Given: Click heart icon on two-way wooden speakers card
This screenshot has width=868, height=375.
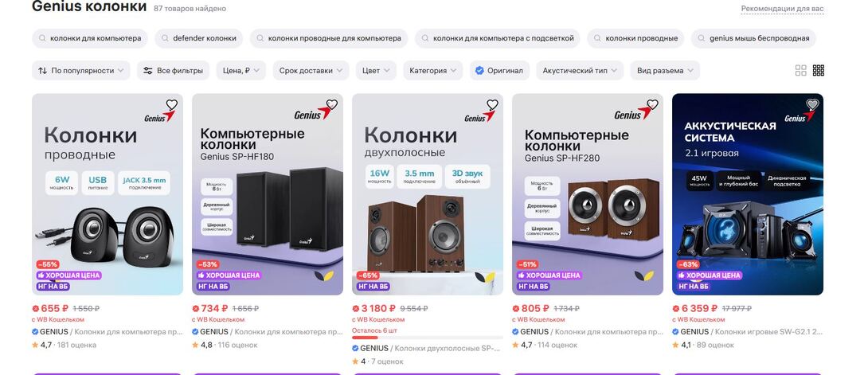Looking at the screenshot, I should pos(492,104).
